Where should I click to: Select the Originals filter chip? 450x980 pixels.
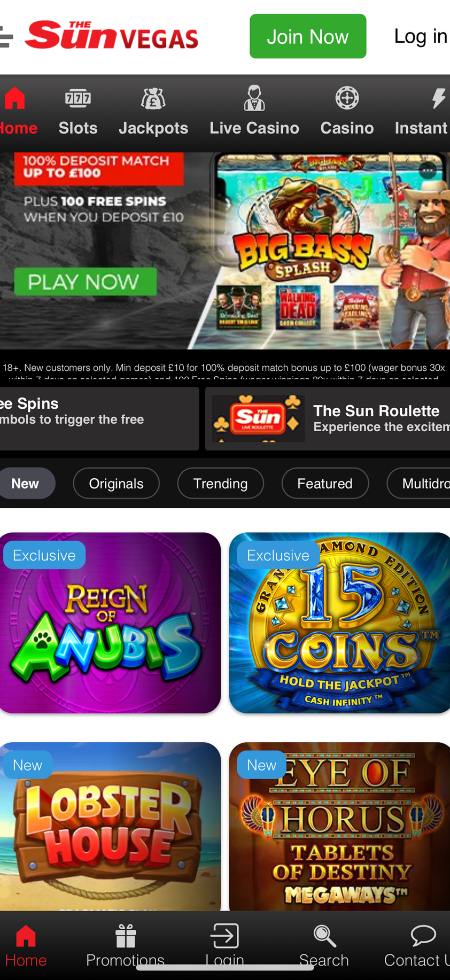[116, 484]
